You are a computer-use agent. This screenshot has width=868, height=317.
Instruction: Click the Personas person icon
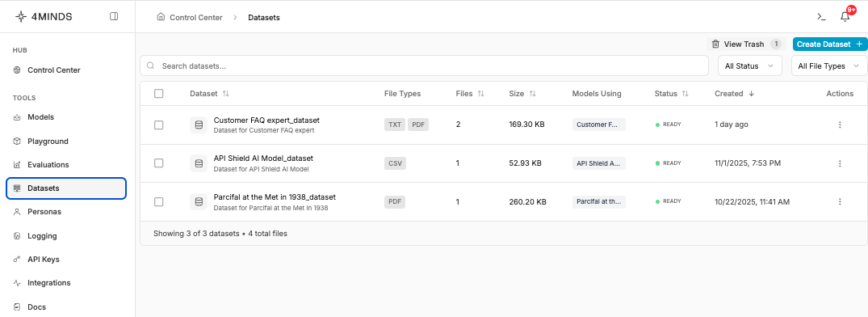tap(17, 212)
